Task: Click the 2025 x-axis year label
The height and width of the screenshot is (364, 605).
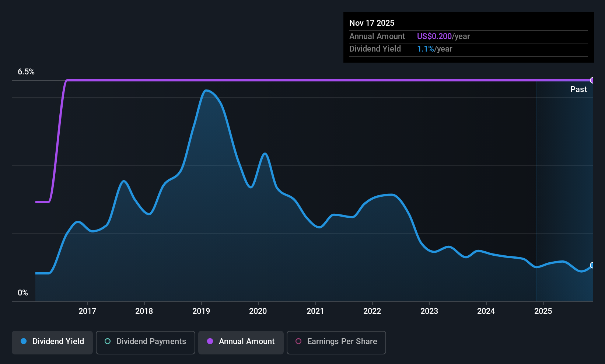Action: (x=543, y=311)
